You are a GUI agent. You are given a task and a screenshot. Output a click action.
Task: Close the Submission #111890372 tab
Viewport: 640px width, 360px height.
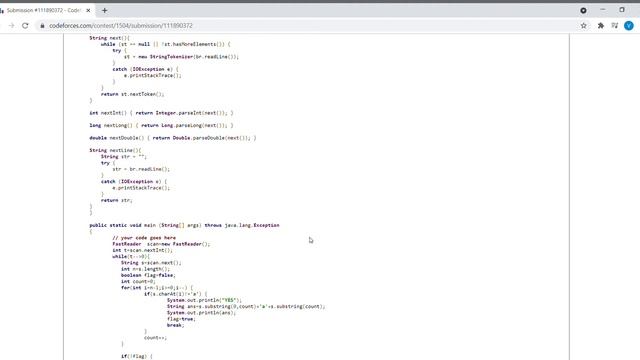[88, 10]
